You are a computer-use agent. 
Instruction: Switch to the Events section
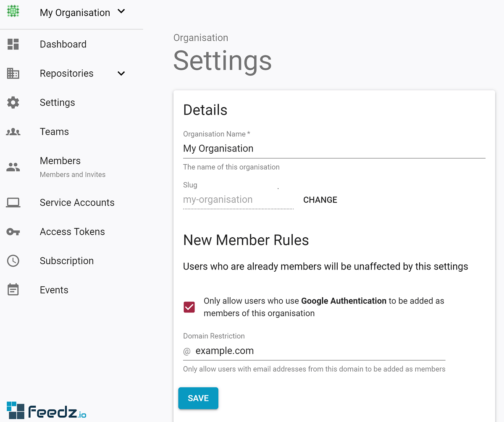(x=54, y=289)
